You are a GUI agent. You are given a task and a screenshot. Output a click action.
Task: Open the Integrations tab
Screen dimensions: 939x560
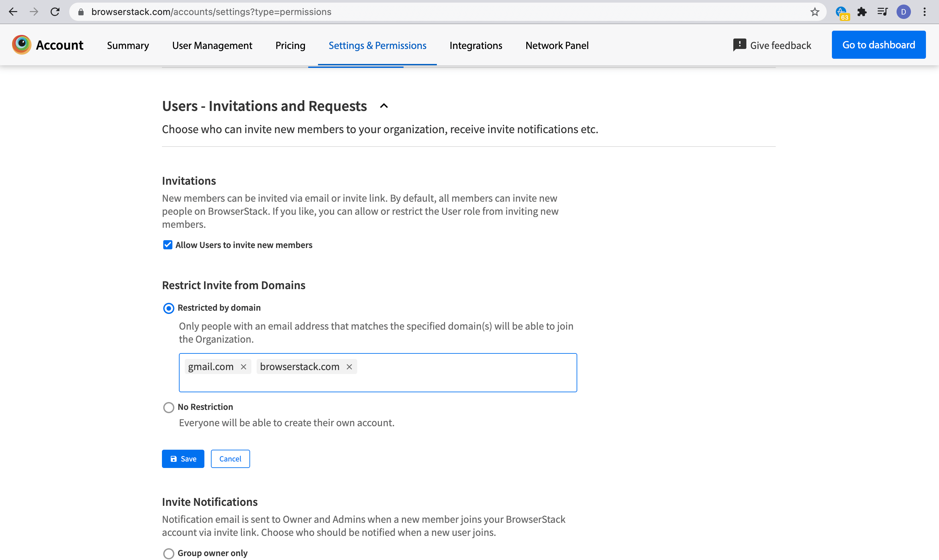475,45
